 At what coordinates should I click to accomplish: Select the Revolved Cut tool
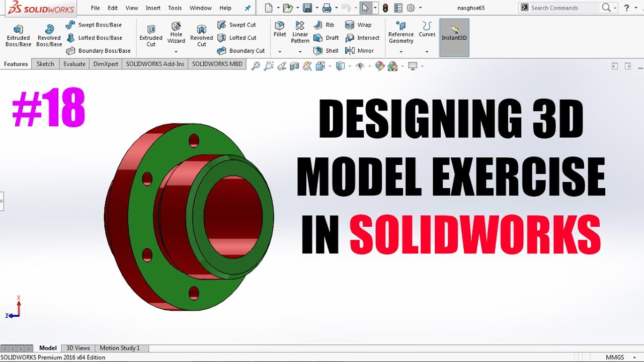202,36
